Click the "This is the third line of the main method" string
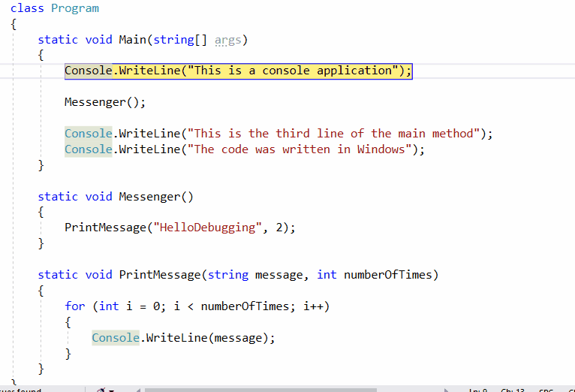Screen dimensions: 575x392 point(333,134)
